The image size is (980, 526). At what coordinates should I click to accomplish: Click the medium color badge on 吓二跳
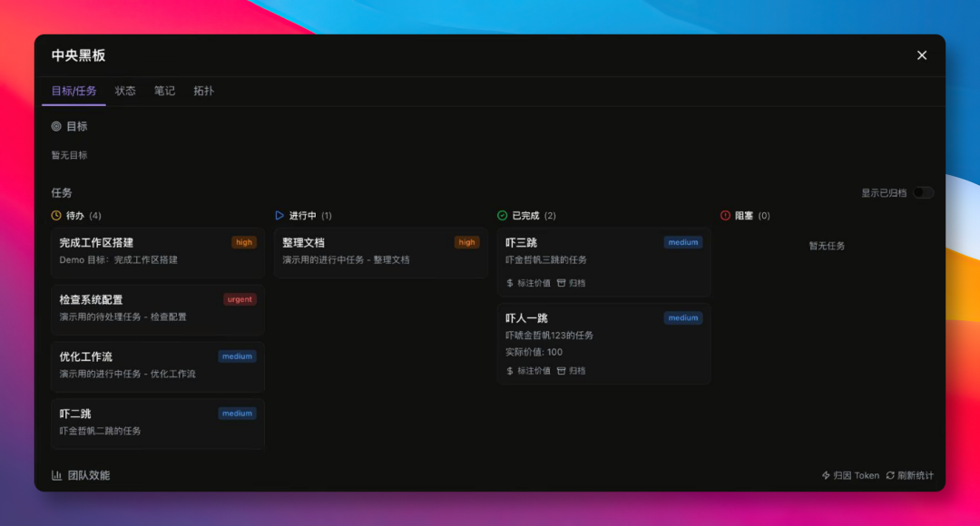(237, 413)
